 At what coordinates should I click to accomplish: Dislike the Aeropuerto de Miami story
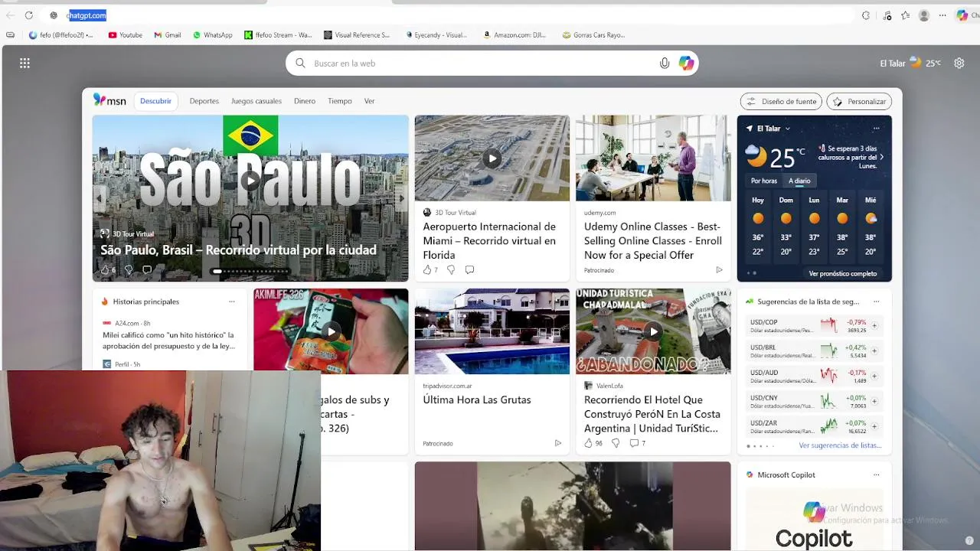point(451,269)
